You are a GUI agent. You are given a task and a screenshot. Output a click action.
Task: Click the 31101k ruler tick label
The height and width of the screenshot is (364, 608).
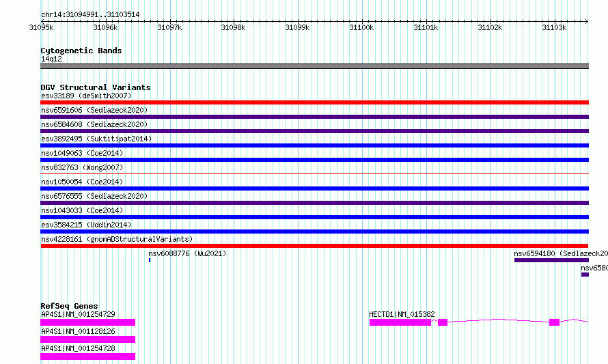click(x=426, y=27)
